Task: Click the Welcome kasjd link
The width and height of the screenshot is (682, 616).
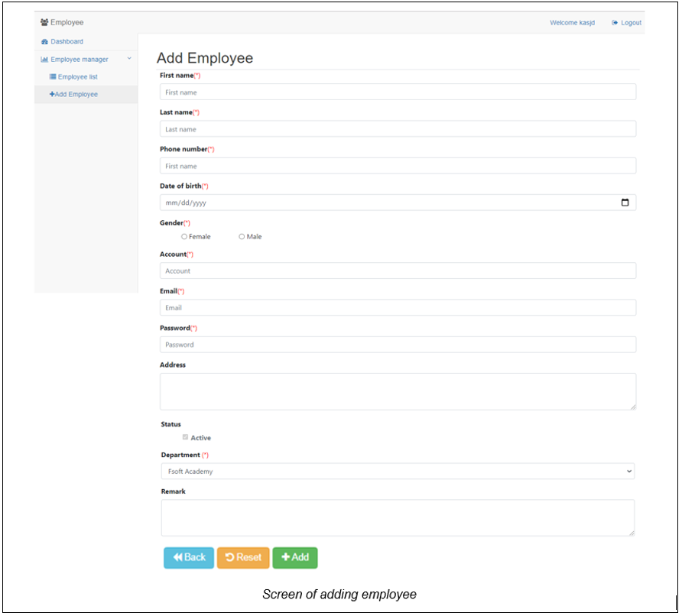Action: [x=571, y=22]
